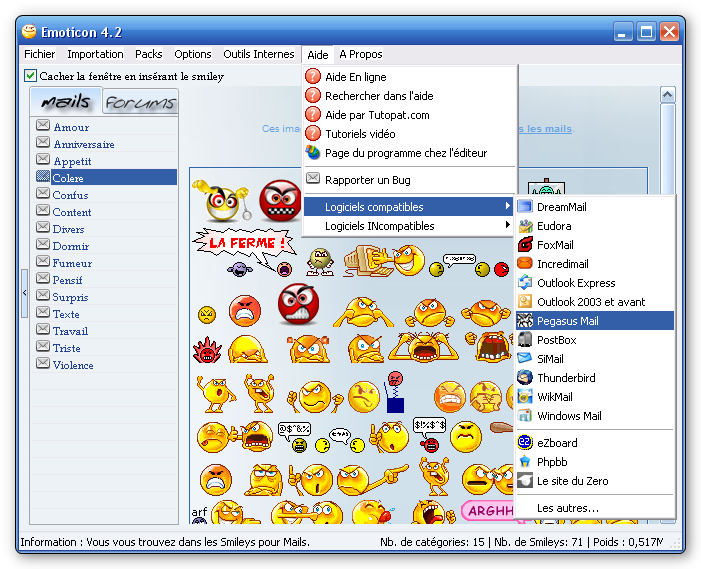Click the Rapporter un Bug envelope icon
The width and height of the screenshot is (701, 569).
313,179
